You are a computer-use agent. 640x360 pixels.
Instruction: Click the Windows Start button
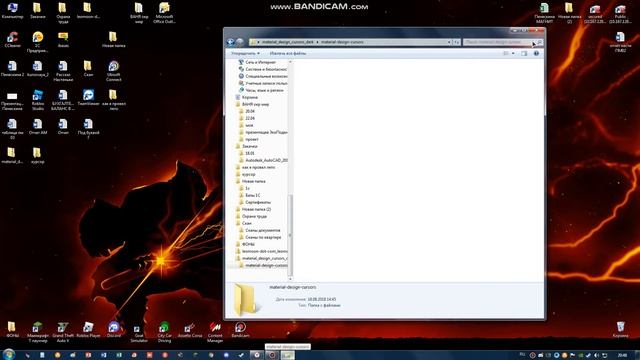(x=9, y=354)
